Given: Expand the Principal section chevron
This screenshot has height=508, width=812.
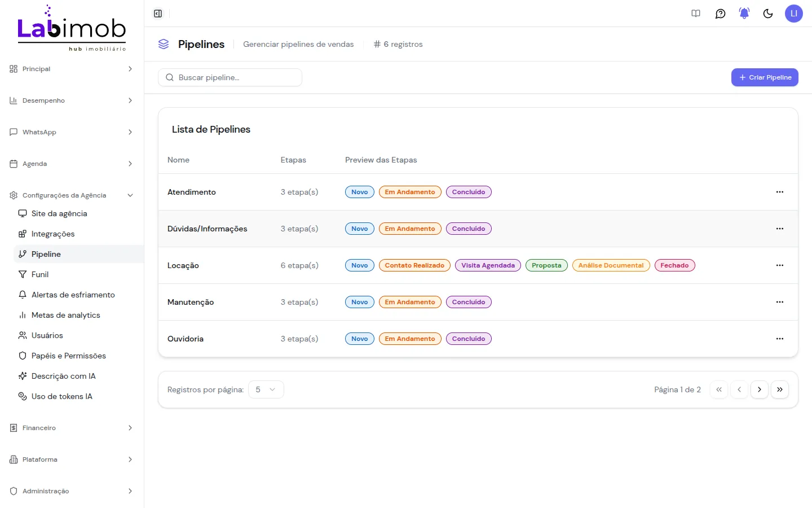Looking at the screenshot, I should 130,69.
